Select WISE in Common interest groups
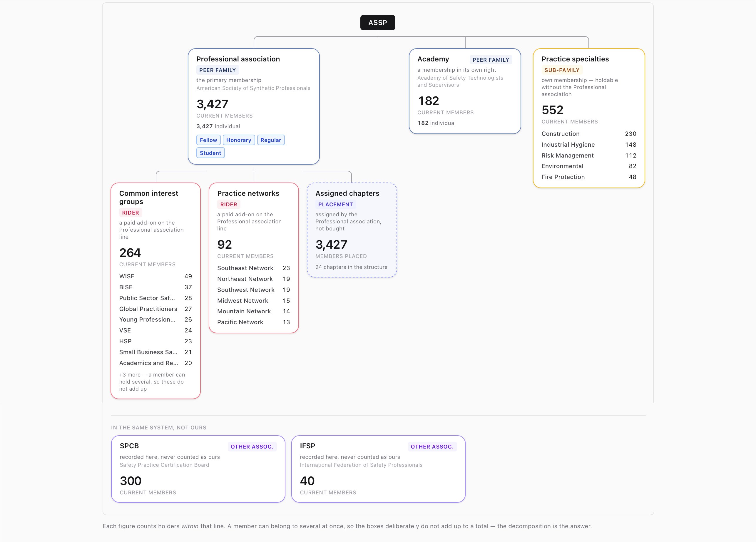 [155, 276]
